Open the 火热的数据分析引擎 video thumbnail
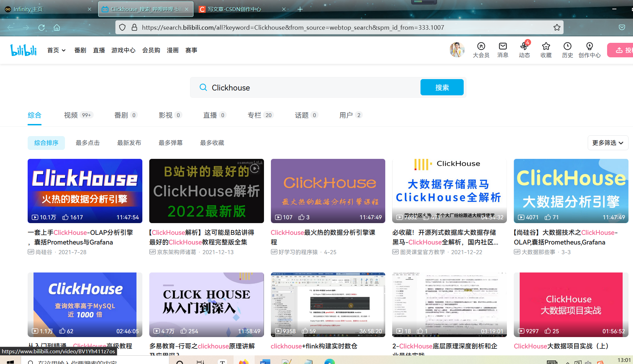 [x=85, y=191]
